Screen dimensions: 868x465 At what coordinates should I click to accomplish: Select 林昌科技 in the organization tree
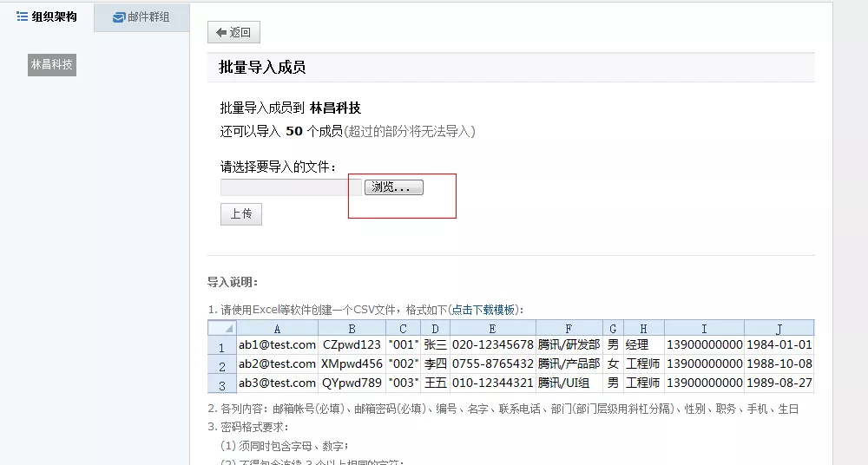coord(52,64)
